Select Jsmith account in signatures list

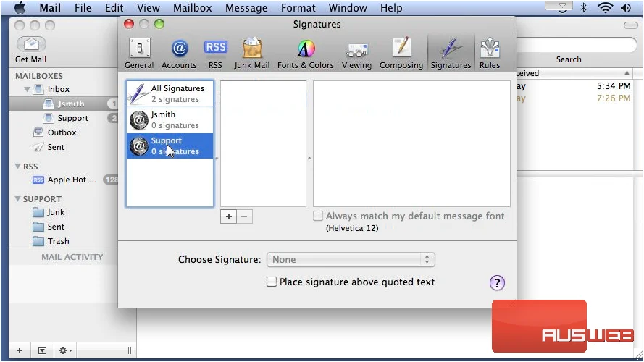coord(170,120)
